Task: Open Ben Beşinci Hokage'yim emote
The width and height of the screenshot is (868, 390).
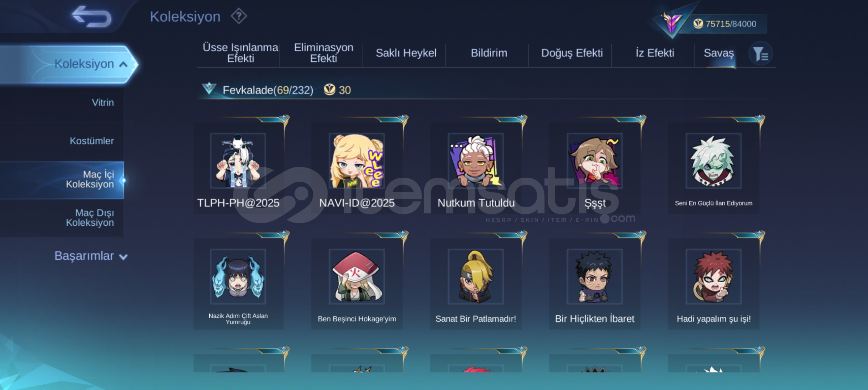Action: pos(357,284)
